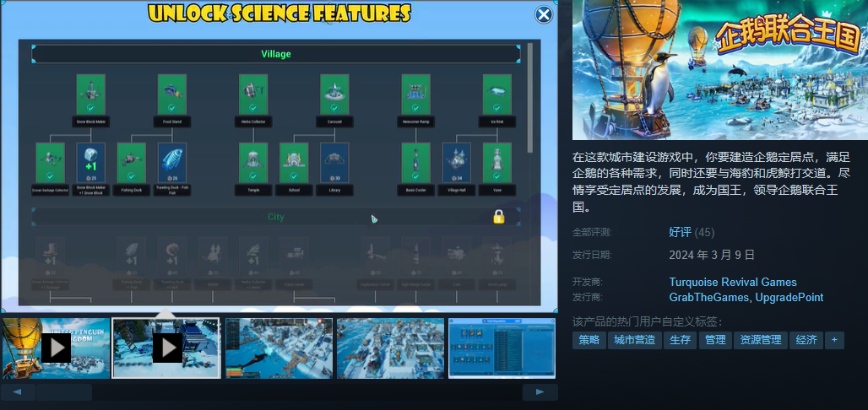The image size is (868, 410).
Task: Unlock the Village Hall card costing 34
Action: 456,163
